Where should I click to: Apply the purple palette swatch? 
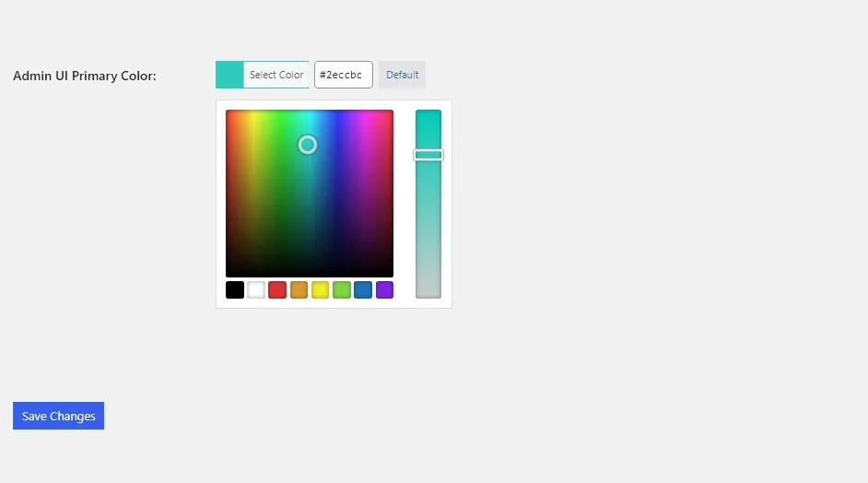[385, 289]
